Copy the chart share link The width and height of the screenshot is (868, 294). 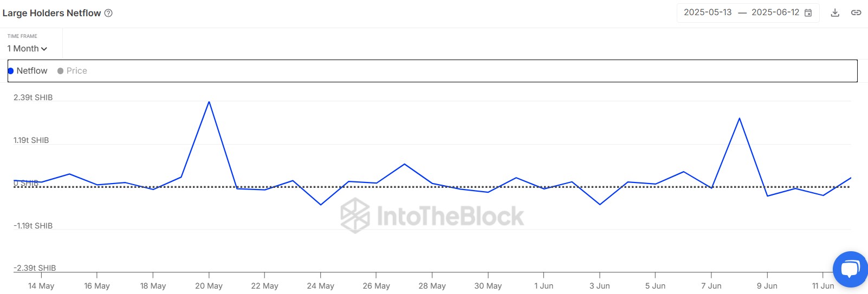tap(856, 13)
